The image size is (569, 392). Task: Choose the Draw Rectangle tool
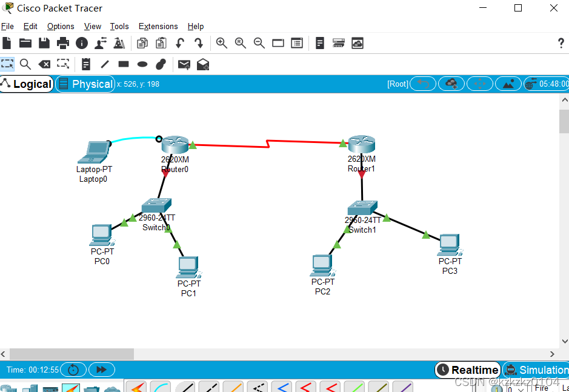124,64
